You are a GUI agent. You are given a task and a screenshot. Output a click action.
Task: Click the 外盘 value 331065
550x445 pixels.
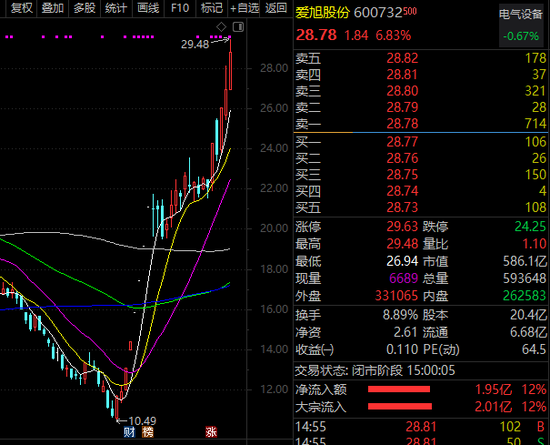[x=396, y=296]
